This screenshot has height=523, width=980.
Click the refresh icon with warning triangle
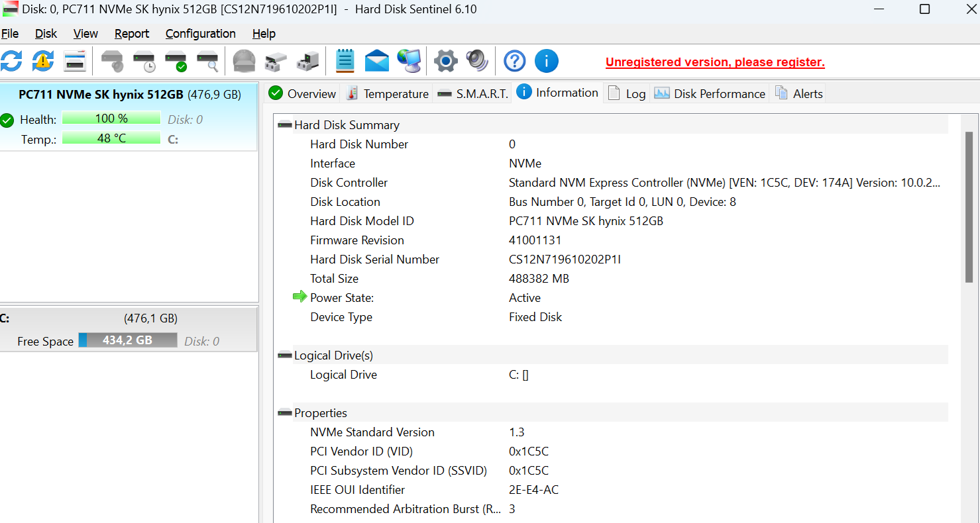[43, 62]
